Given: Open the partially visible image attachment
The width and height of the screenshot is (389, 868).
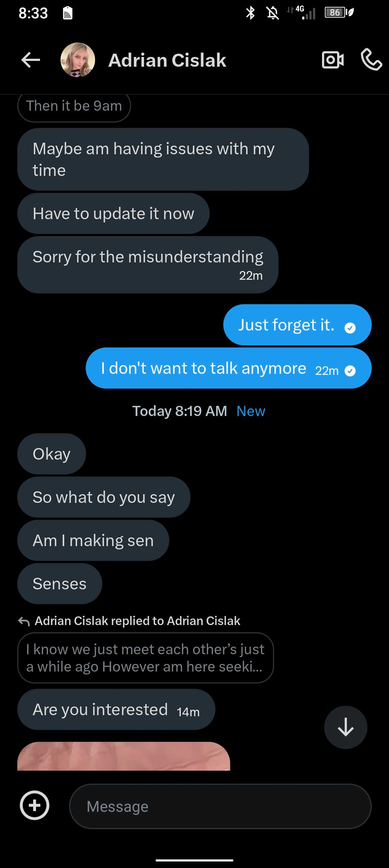Looking at the screenshot, I should coord(124,756).
